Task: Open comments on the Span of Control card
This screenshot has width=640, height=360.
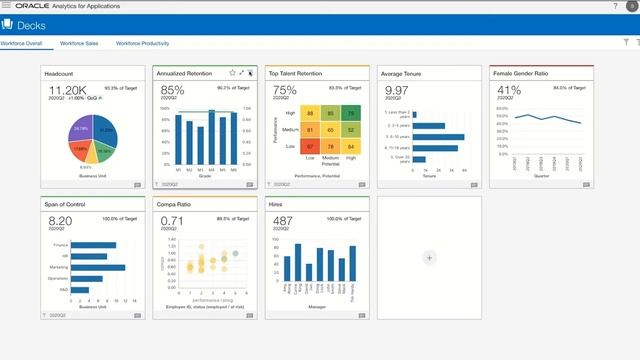Action: [138, 316]
